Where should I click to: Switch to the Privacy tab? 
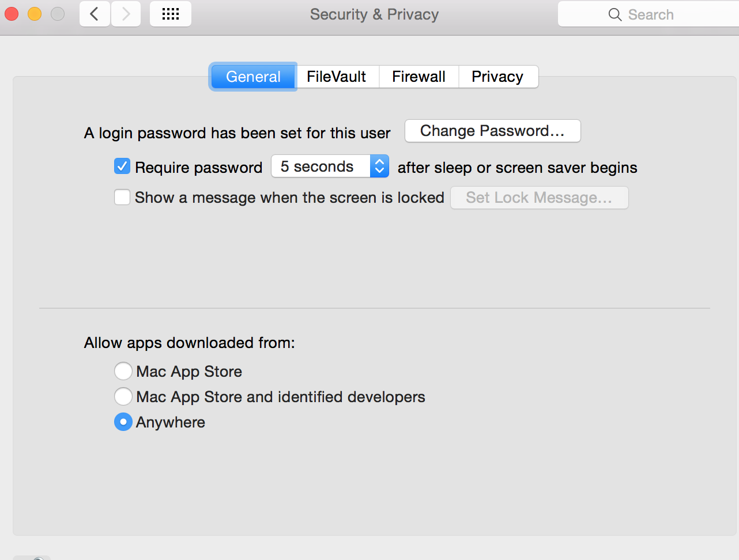[x=497, y=76]
